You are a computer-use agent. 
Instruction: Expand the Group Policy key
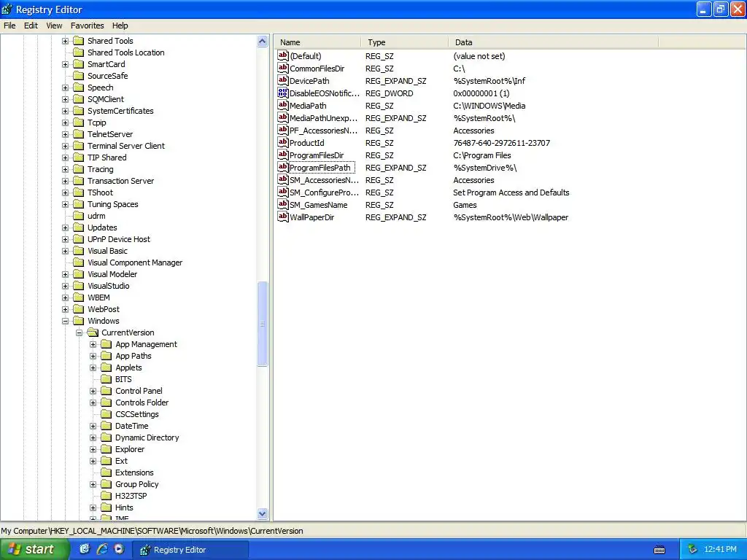(93, 484)
